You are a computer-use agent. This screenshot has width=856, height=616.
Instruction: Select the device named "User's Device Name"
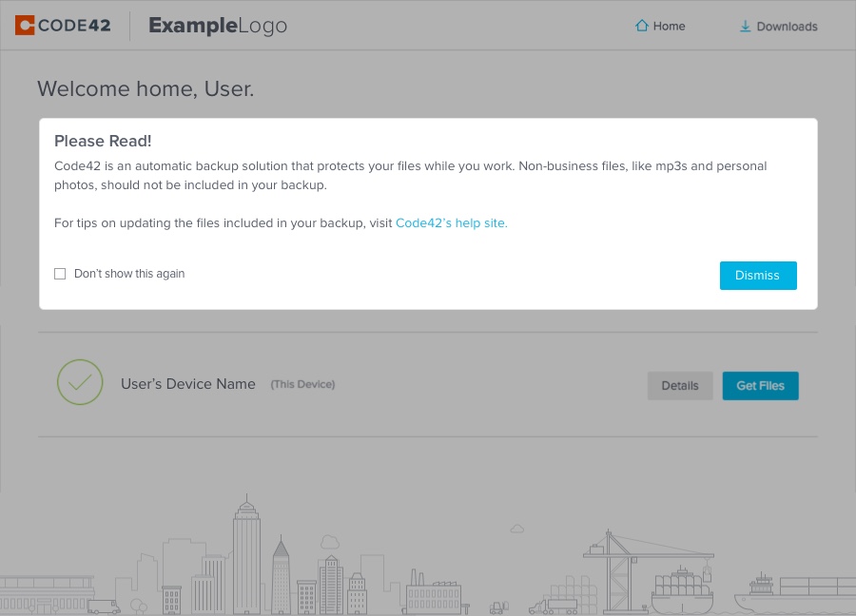coord(187,383)
